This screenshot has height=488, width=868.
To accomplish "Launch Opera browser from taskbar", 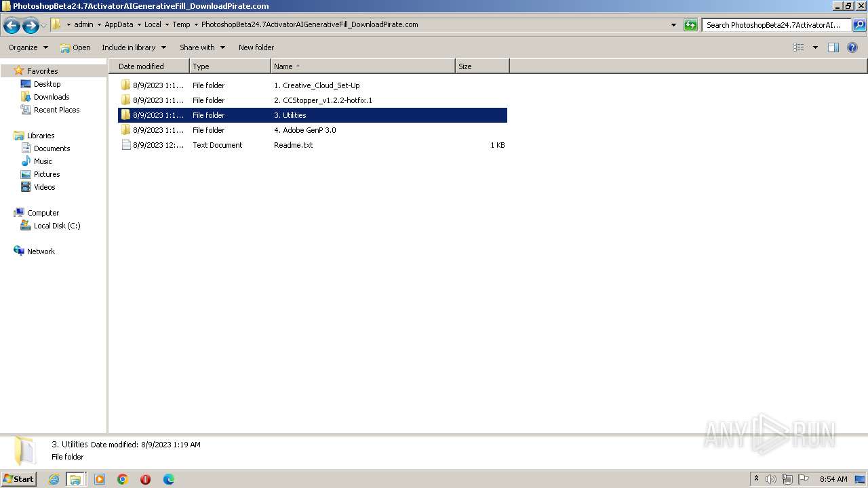I will tap(145, 479).
